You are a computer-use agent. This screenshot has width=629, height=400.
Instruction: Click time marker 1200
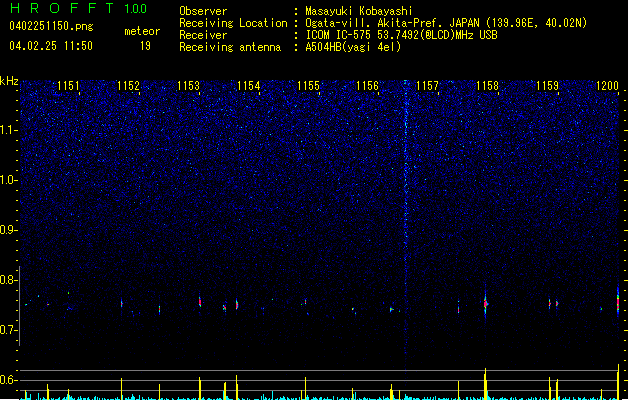point(607,85)
